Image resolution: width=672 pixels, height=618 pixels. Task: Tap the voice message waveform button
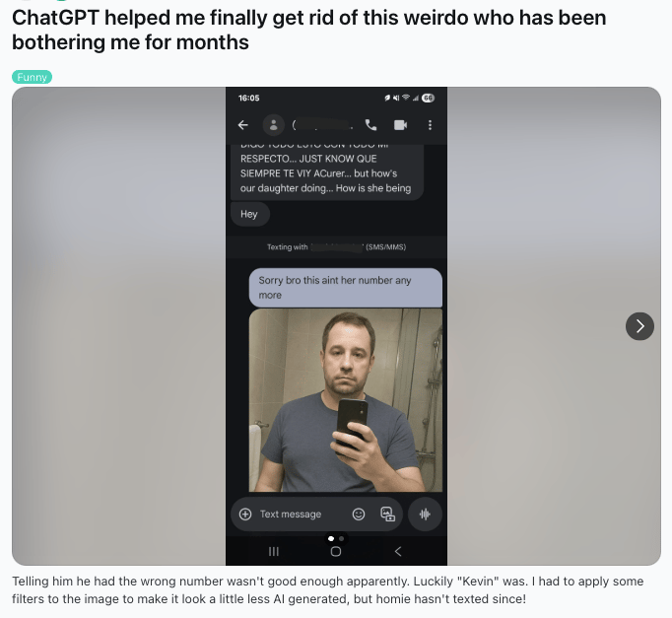[425, 514]
